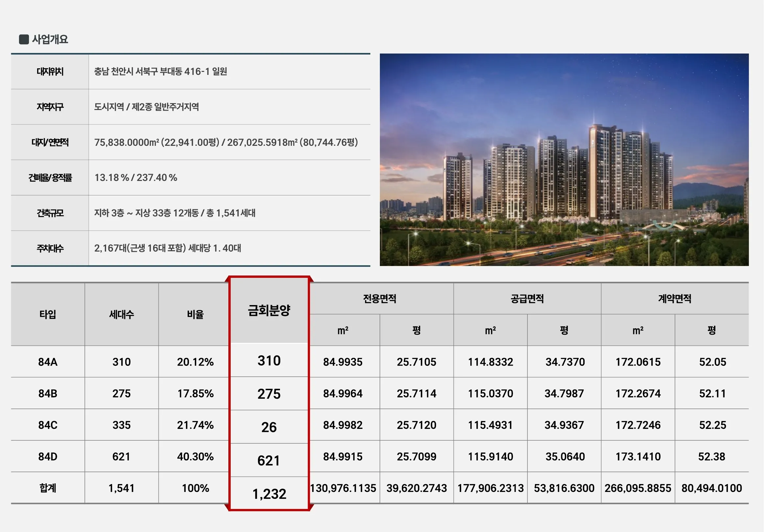Viewport: 764px width, 532px height.
Task: Click the 40.30% ratio cell for 84D
Action: tap(195, 456)
